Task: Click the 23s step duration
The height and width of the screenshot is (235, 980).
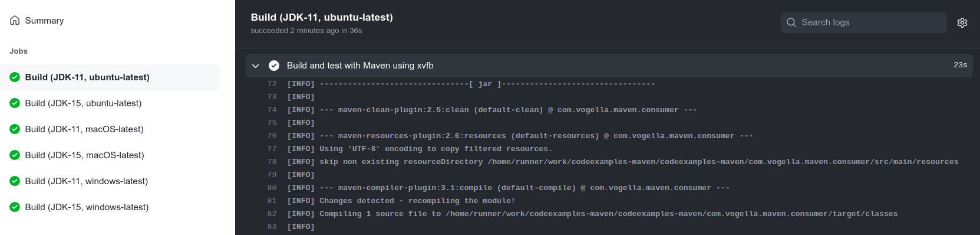Action: pos(961,65)
